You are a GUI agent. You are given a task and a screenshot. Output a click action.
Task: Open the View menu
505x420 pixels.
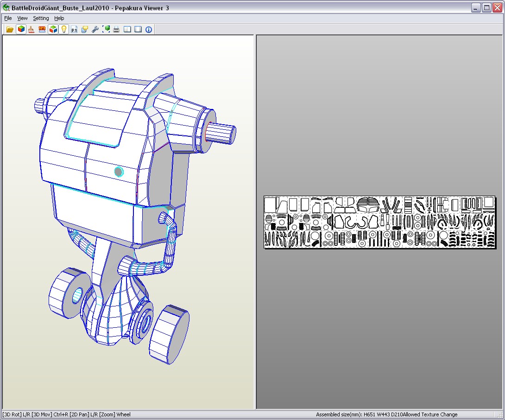(22, 18)
